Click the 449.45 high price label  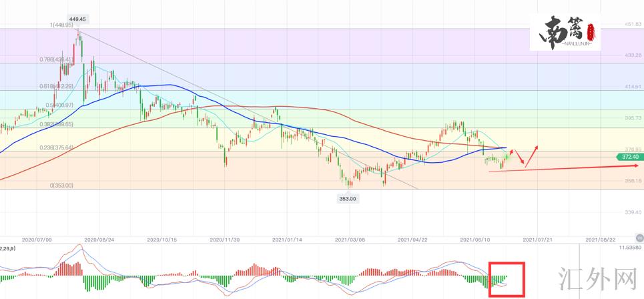(78, 20)
